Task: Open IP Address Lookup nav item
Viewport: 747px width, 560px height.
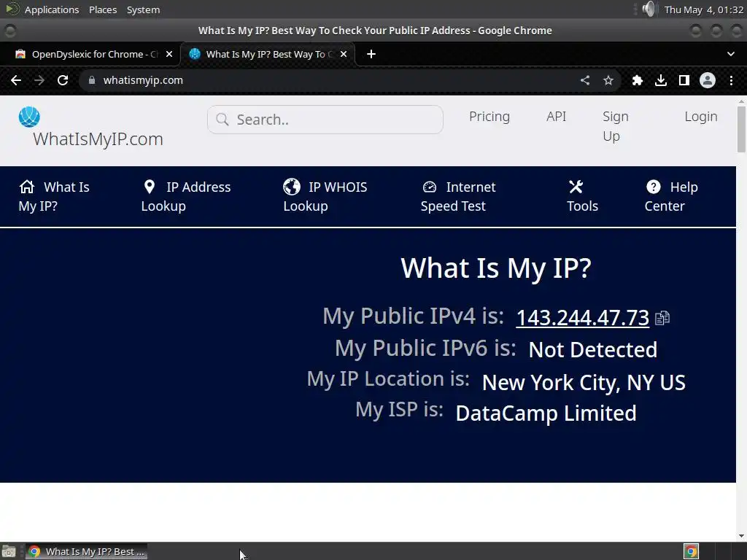Action: 186,196
